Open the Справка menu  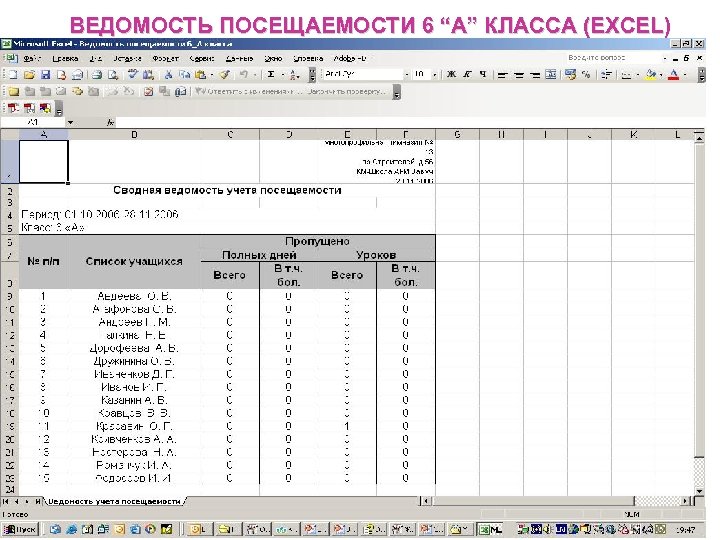click(308, 58)
